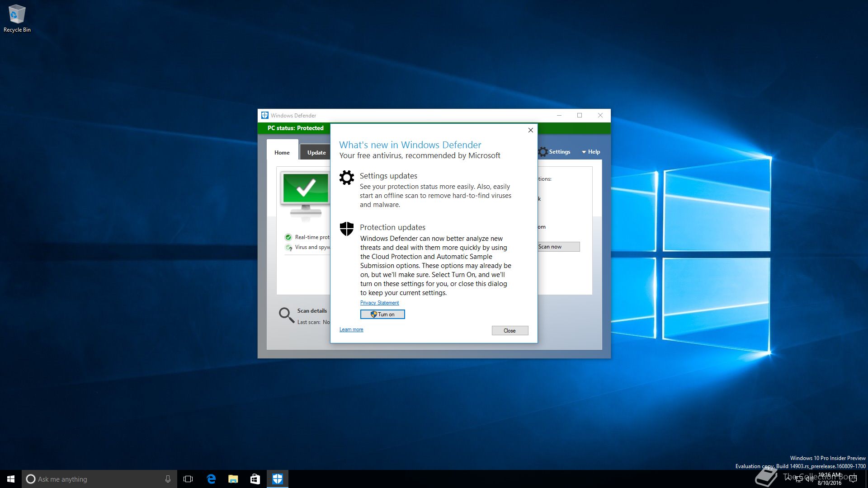Open File Explorer from taskbar
The image size is (868, 488).
point(233,479)
